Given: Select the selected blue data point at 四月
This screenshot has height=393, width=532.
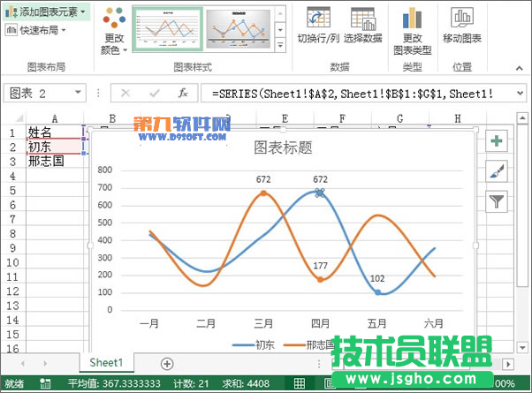Looking at the screenshot, I should [x=320, y=193].
